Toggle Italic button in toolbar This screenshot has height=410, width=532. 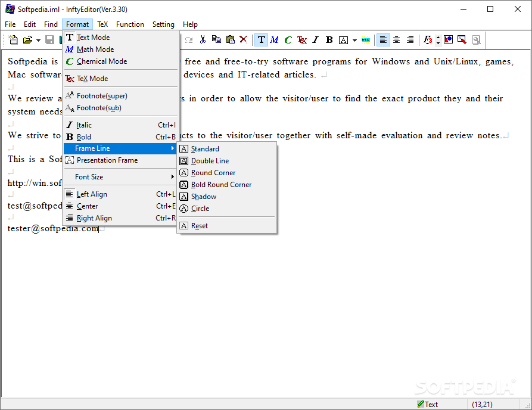316,40
